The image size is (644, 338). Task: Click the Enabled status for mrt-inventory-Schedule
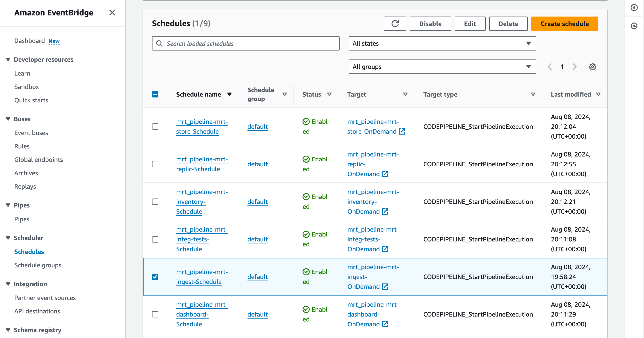[x=315, y=201]
